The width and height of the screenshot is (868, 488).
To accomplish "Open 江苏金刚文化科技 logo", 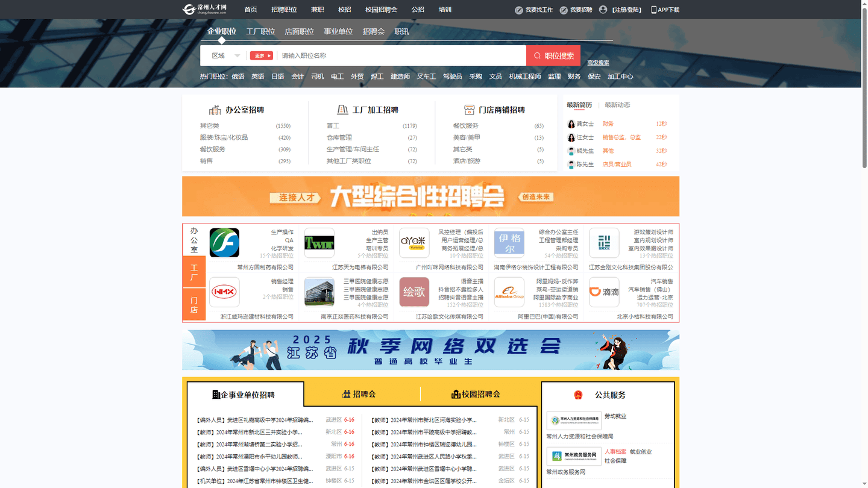I will point(604,243).
